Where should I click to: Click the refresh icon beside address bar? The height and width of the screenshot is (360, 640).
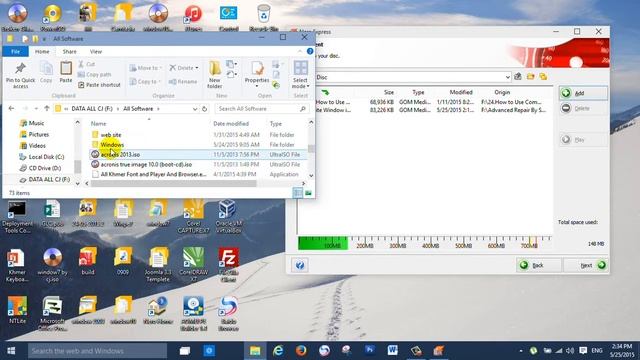coord(204,109)
